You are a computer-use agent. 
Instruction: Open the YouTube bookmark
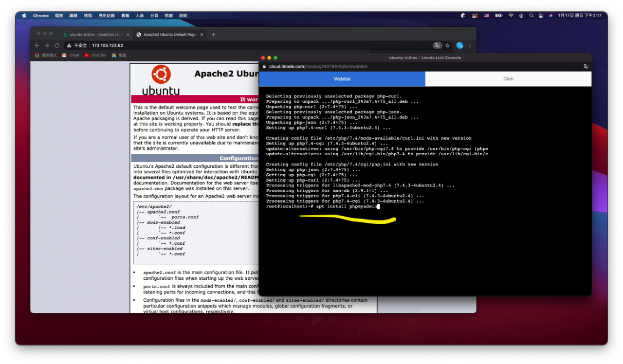[x=95, y=55]
